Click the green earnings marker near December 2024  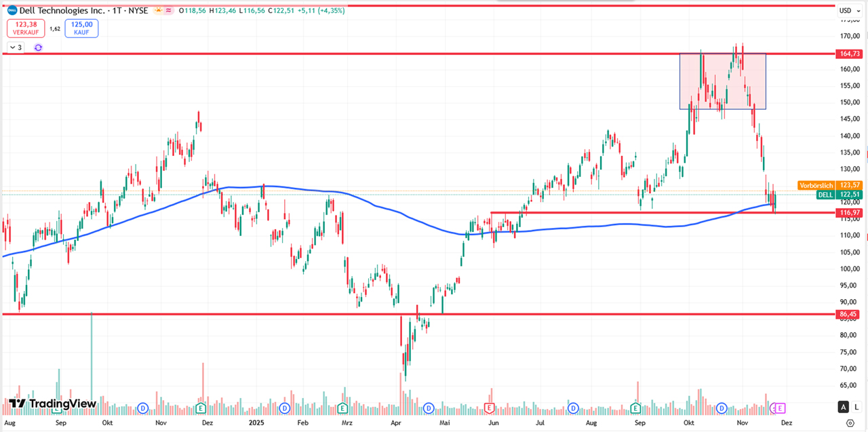click(201, 408)
